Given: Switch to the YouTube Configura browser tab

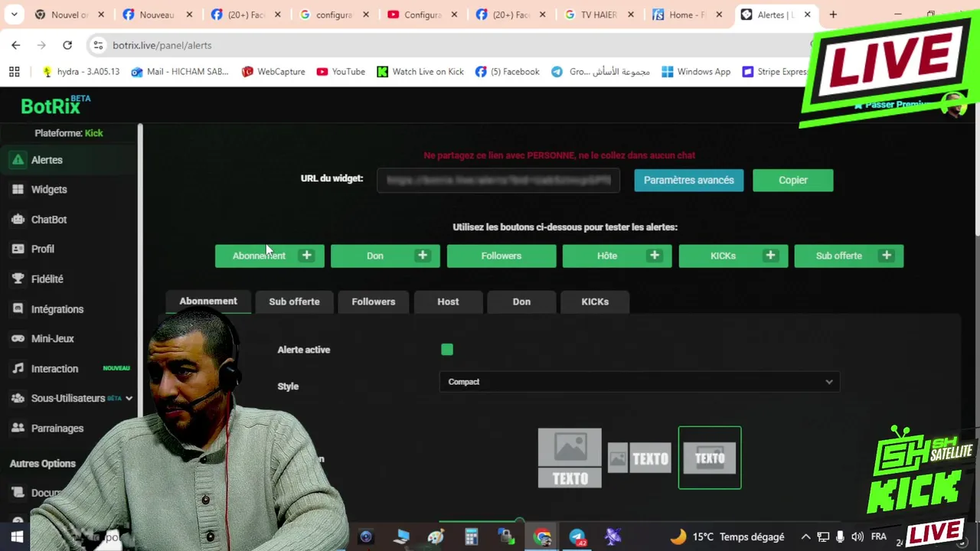Looking at the screenshot, I should pyautogui.click(x=423, y=15).
